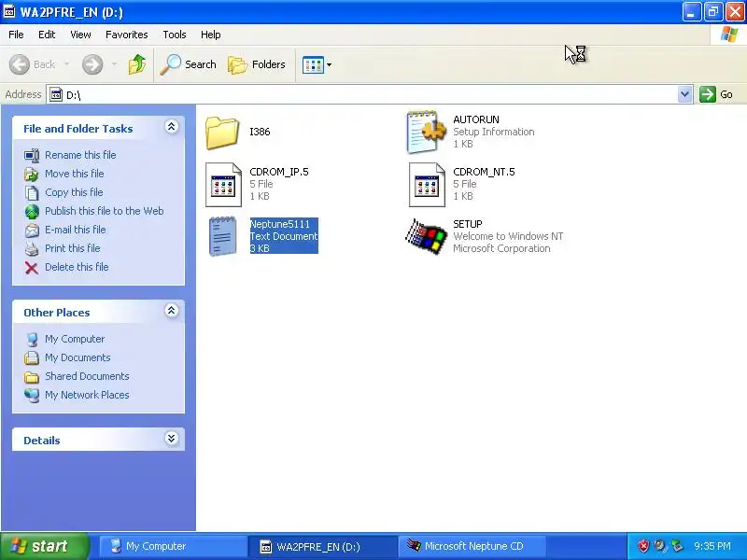Click the Windows flag logo throbber
Image resolution: width=747 pixels, height=560 pixels.
pos(728,35)
